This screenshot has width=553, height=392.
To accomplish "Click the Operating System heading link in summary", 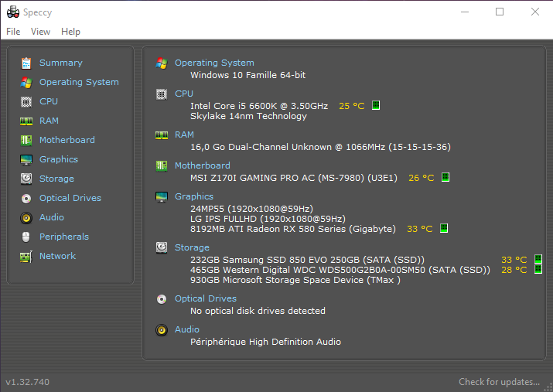I will click(x=214, y=63).
